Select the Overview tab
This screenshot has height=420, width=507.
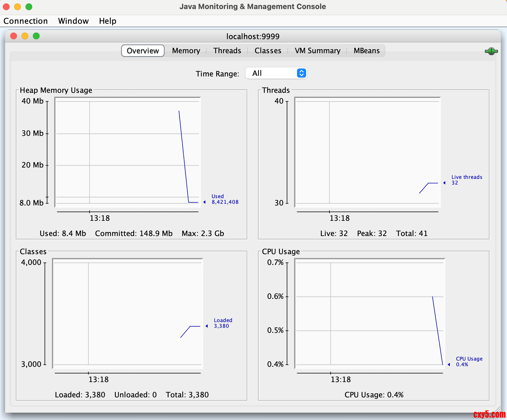[x=143, y=51]
